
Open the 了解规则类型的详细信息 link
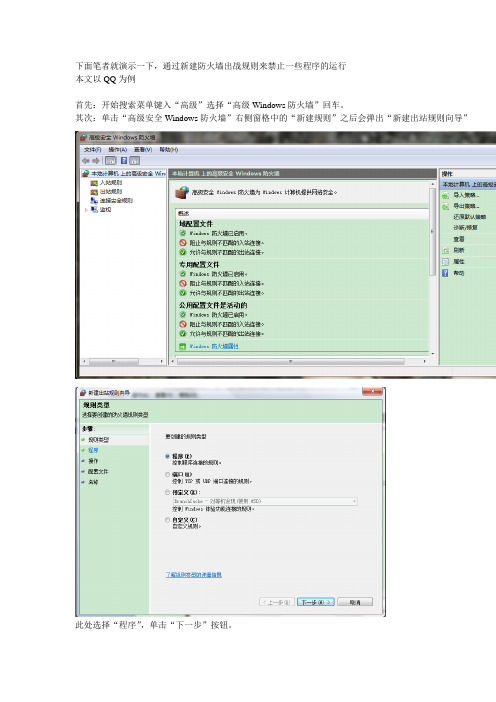point(193,575)
